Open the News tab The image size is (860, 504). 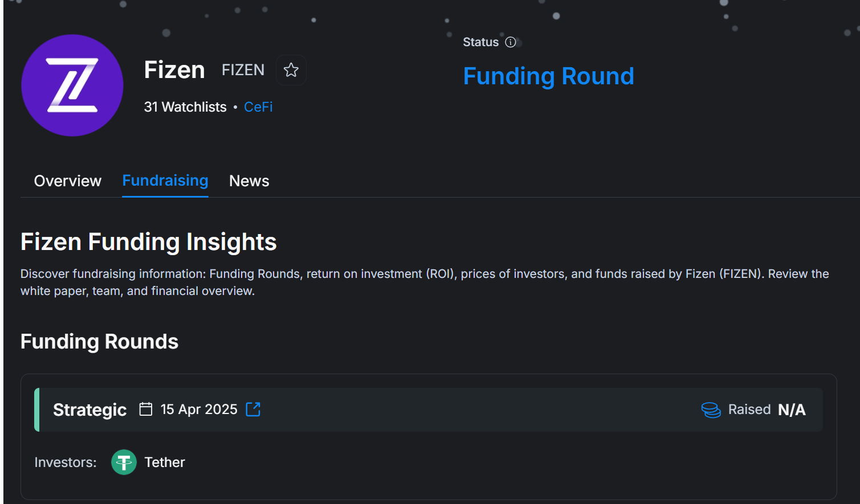tap(249, 181)
